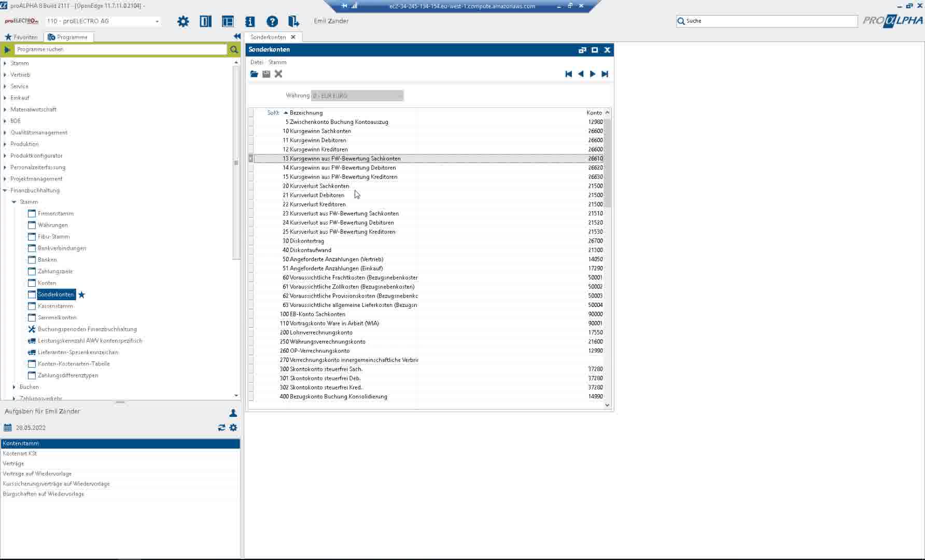Click the save disk icon in Sonderkonten

(x=267, y=74)
